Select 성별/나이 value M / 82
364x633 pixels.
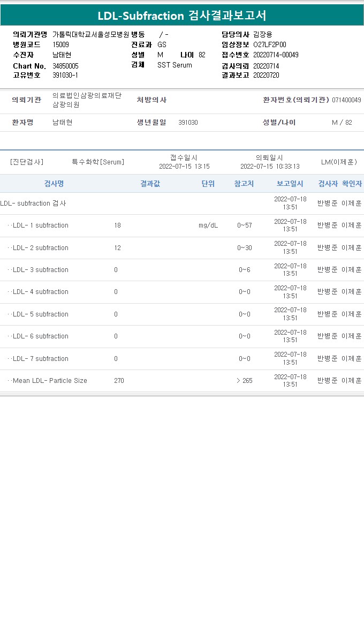(342, 122)
